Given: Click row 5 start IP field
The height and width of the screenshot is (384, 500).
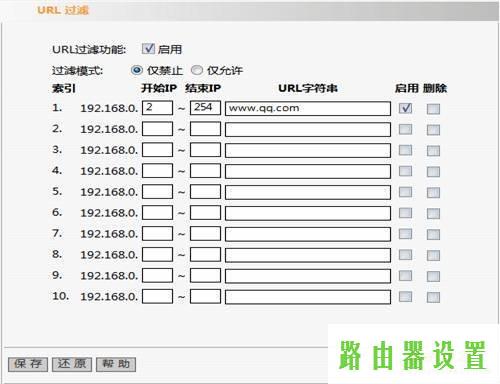Looking at the screenshot, I should [x=157, y=192].
